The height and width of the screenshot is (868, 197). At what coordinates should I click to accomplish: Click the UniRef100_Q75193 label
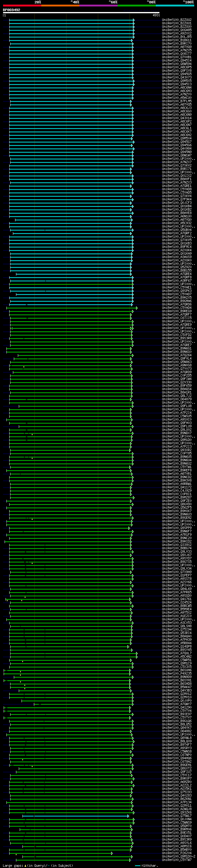pos(177,792)
